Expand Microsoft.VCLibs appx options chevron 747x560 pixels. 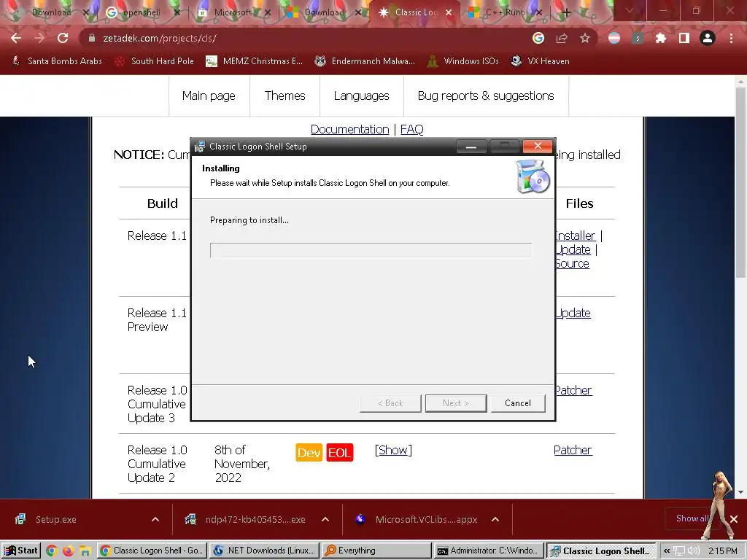pos(495,519)
